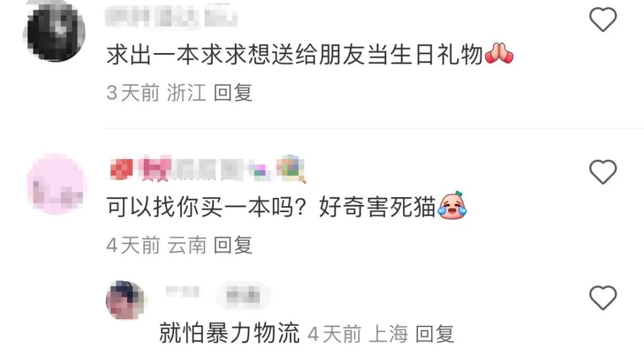This screenshot has width=644, height=364.
Task: Select the 就怕暴力物流 reply text
Action: 229,333
